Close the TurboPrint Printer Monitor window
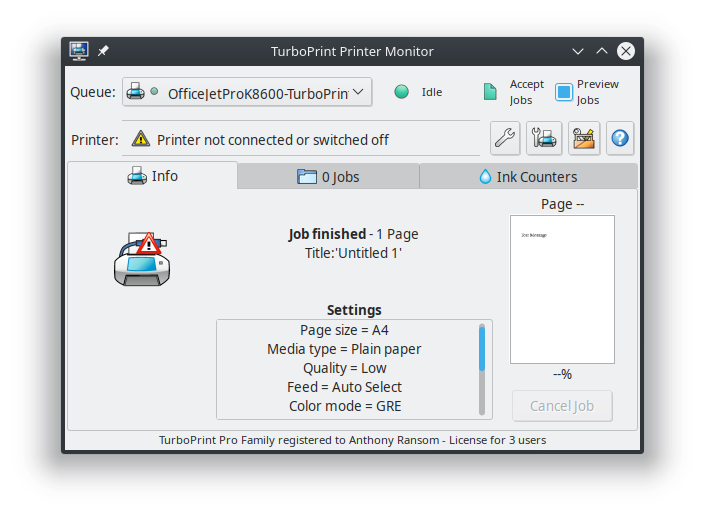The height and width of the screenshot is (515, 705). [x=625, y=51]
